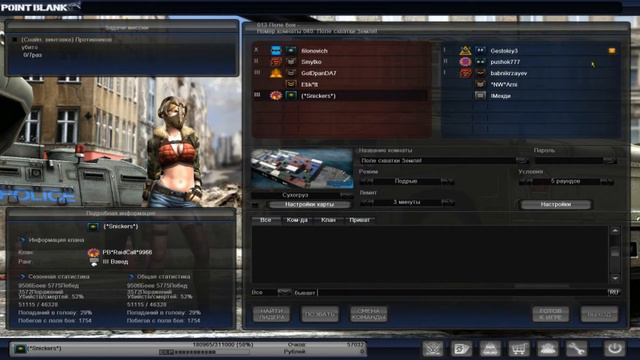Click the flag icon beside (*Snickers*) in details
640x360 pixels.
point(93,227)
